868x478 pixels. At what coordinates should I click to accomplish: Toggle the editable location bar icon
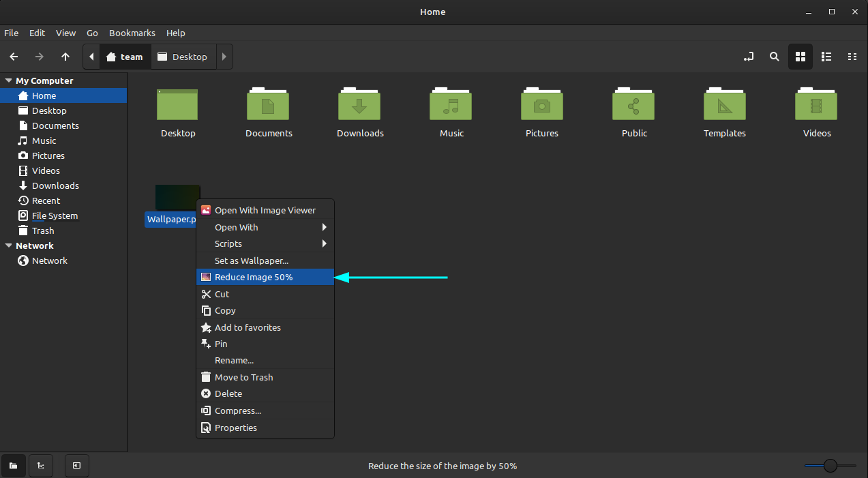(748, 57)
